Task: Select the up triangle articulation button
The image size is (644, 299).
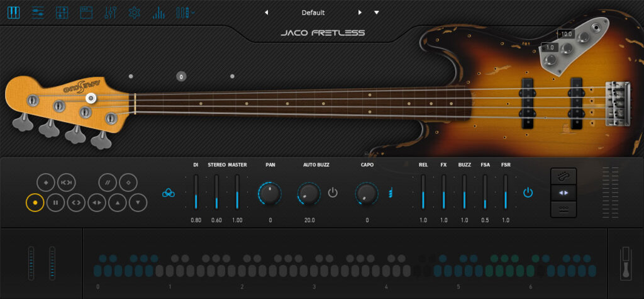Action: click(118, 202)
